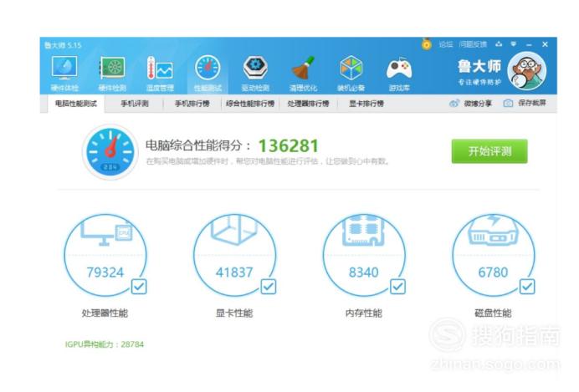579x392 pixels.
Task: Uncheck the 内存性能 checkbox
Action: [397, 286]
